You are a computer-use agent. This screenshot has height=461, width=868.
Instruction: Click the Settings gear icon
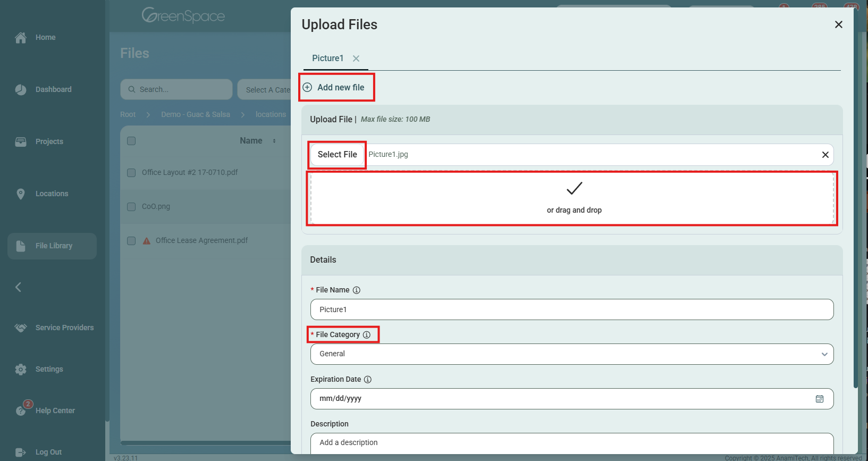point(21,370)
